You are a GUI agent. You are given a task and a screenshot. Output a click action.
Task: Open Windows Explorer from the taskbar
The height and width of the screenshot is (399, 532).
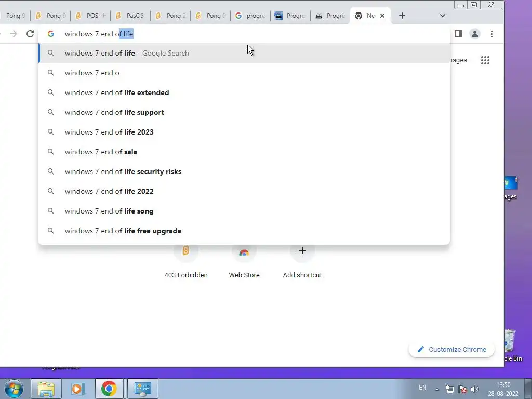(46, 389)
